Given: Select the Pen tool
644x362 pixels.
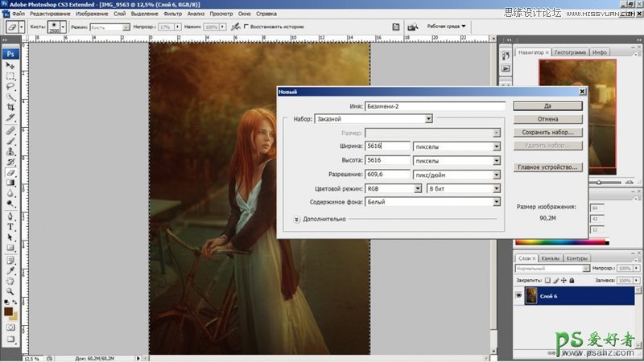Looking at the screenshot, I should click(10, 215).
